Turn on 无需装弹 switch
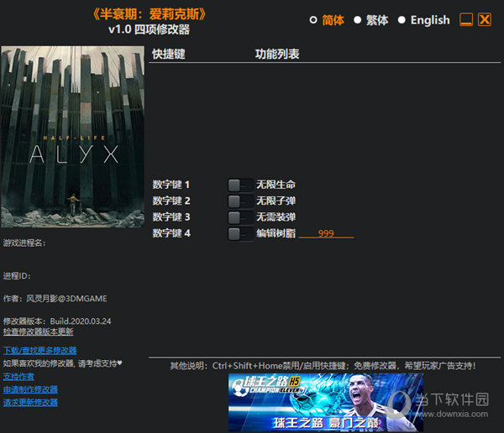Image resolution: width=504 pixels, height=433 pixels. pyautogui.click(x=240, y=217)
